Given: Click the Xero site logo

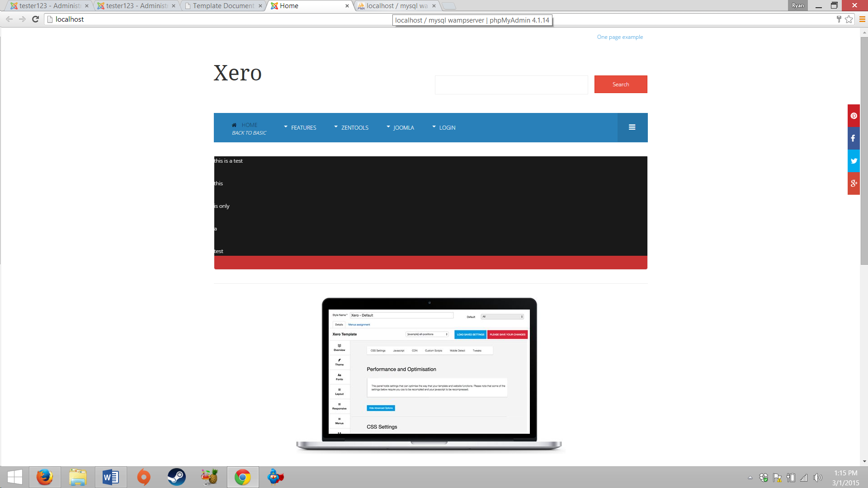Looking at the screenshot, I should pyautogui.click(x=238, y=73).
